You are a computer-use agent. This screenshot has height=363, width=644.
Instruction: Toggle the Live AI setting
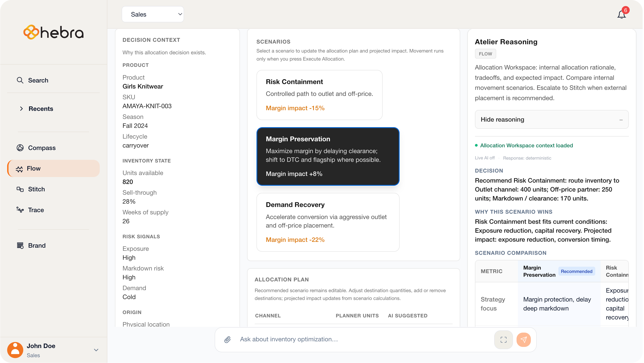pos(485,158)
